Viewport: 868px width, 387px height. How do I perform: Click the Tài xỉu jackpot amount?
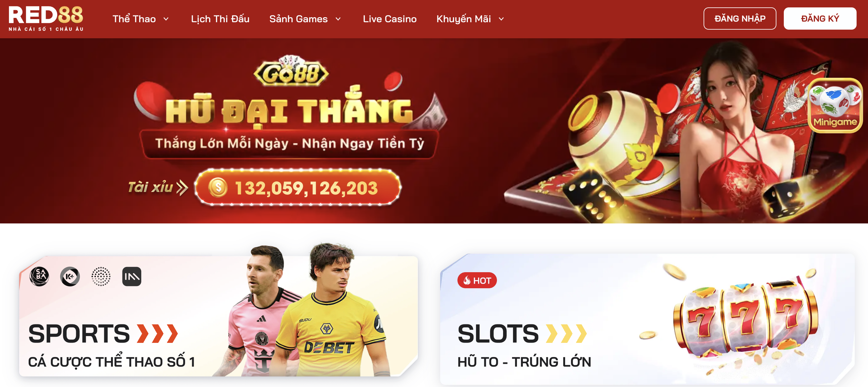coord(306,188)
